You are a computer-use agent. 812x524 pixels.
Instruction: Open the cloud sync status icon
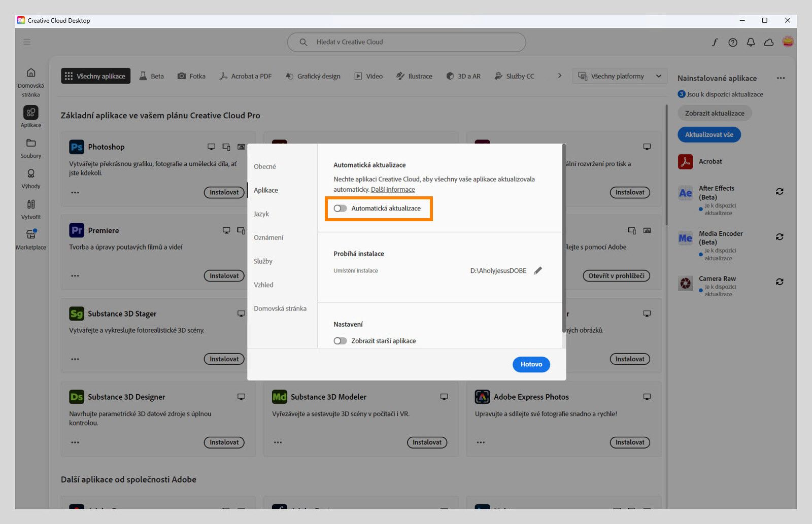pos(769,43)
